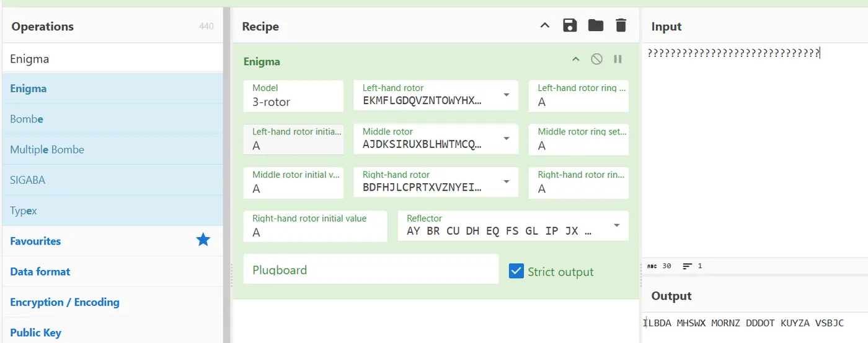Collapse the Enigma operation arguments
The height and width of the screenshot is (343, 868).
pyautogui.click(x=575, y=59)
